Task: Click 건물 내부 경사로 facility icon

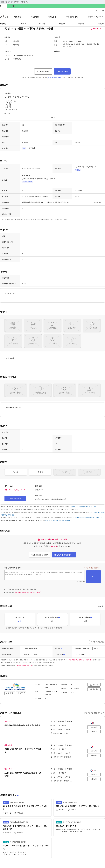Action: [89, 391]
